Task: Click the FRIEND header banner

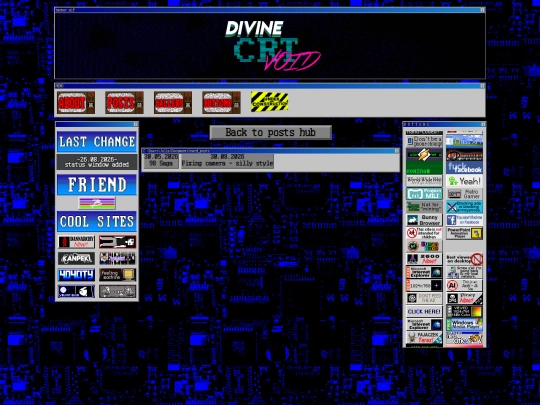Action: tap(97, 185)
